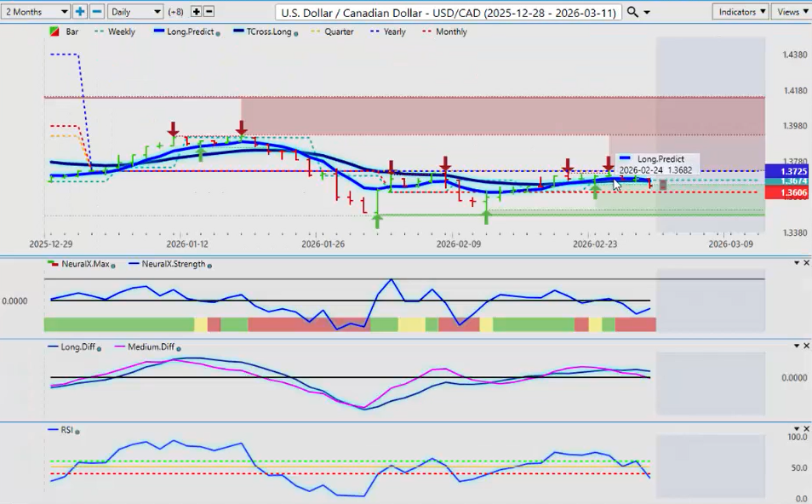
Task: Open the Views menu
Action: [x=792, y=12]
